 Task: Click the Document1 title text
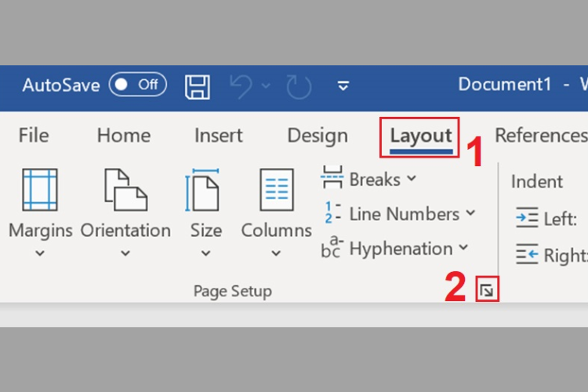505,85
